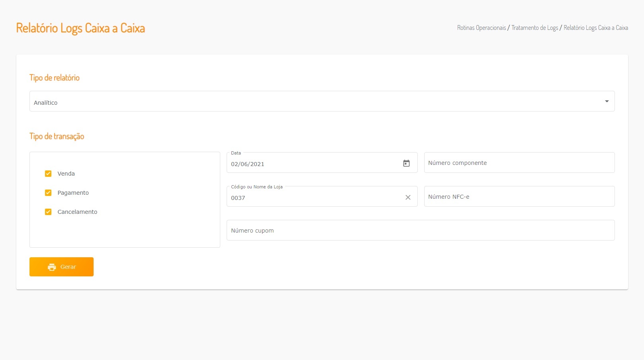The height and width of the screenshot is (360, 644).
Task: Click the printer icon on Gerar
Action: point(52,267)
